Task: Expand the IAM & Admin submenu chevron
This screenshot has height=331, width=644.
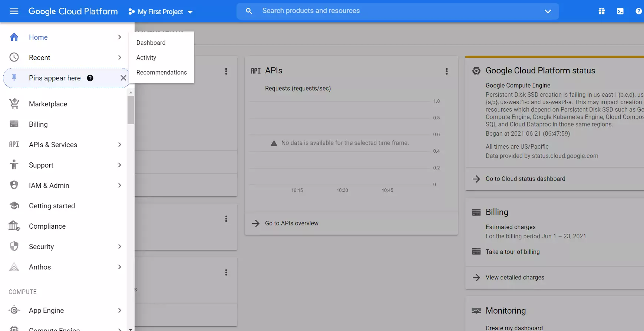Action: 119,185
